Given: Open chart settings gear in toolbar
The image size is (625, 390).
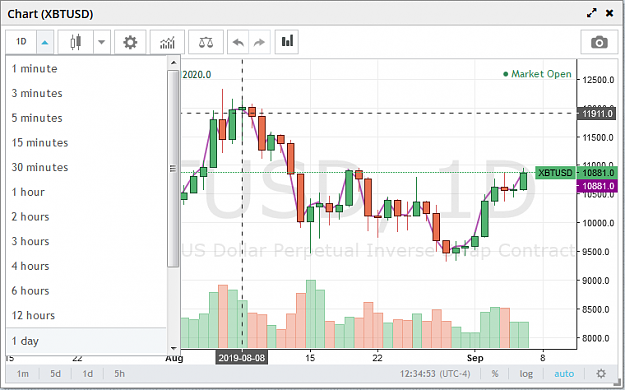Looking at the screenshot, I should (130, 42).
